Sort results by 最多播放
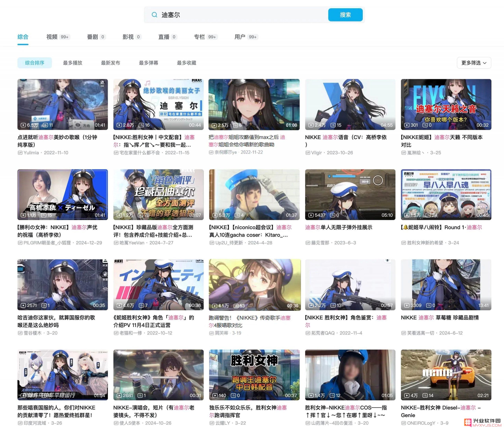 tap(72, 63)
